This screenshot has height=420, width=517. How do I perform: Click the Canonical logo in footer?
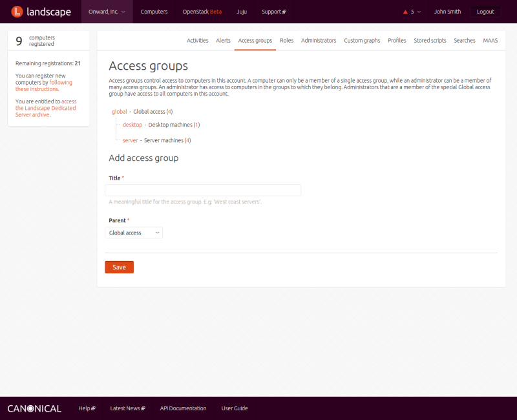tap(34, 408)
